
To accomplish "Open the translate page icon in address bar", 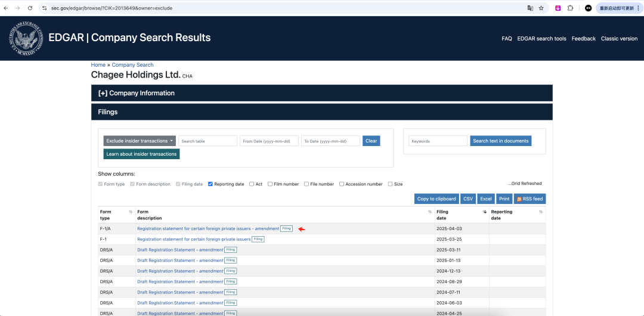I will (529, 8).
